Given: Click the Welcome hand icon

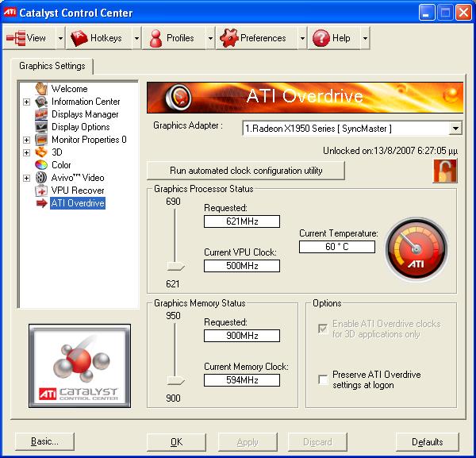Looking at the screenshot, I should (41, 89).
